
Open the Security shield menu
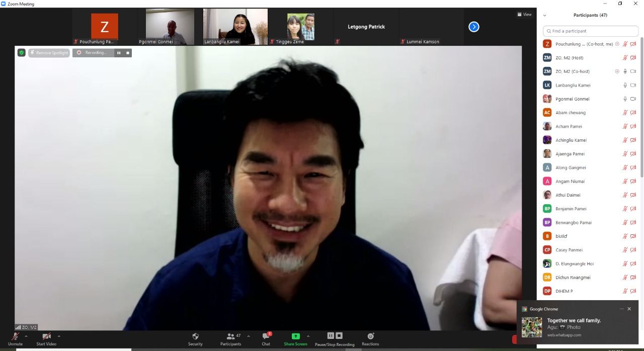click(x=195, y=336)
